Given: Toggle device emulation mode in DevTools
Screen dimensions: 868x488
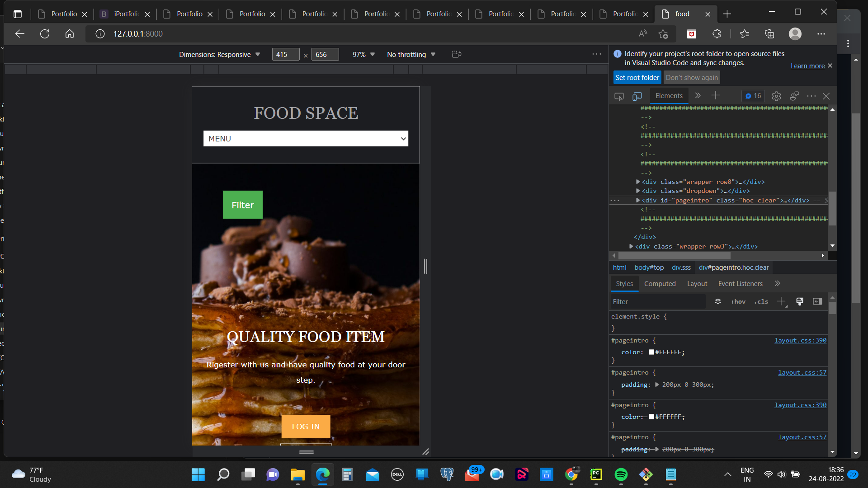Looking at the screenshot, I should pyautogui.click(x=637, y=96).
